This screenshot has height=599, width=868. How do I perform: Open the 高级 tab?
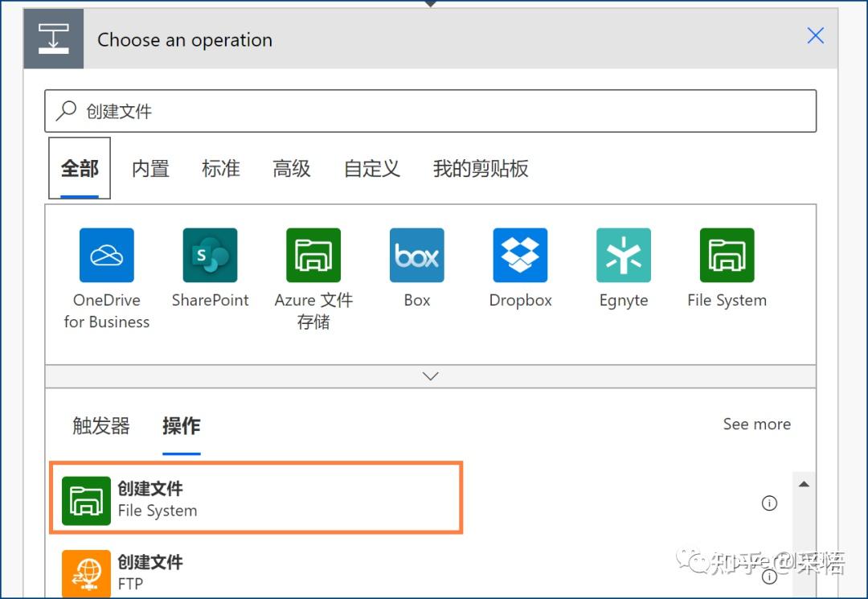point(292,168)
